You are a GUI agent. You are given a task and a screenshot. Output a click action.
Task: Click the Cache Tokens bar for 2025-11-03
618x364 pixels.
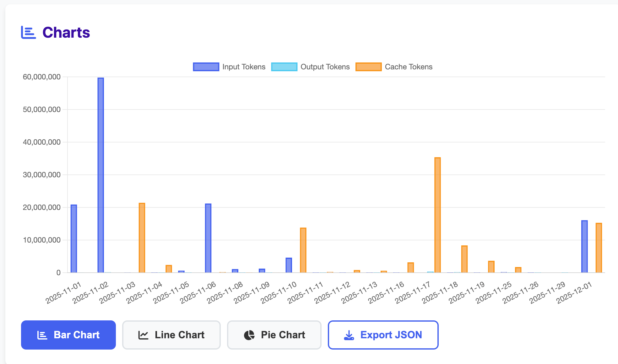142,238
